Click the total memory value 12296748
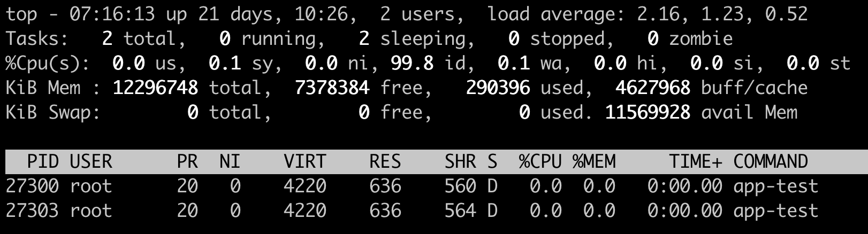 point(155,88)
